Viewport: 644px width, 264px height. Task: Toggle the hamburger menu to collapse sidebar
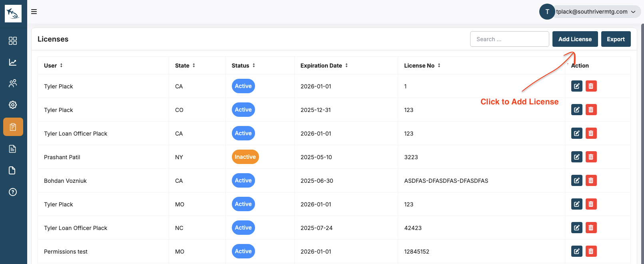[x=34, y=12]
